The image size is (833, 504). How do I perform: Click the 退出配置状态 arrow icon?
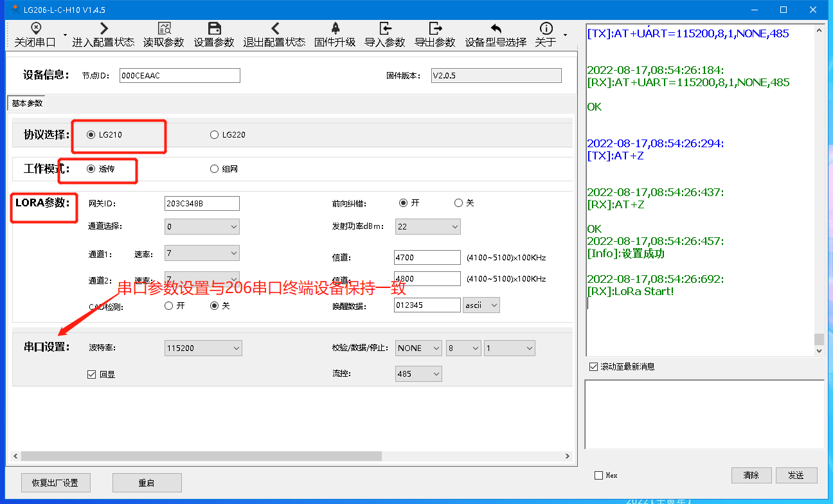(274, 29)
